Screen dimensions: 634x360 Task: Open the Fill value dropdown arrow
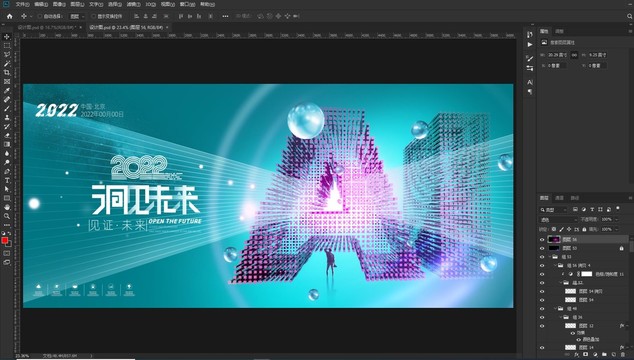click(617, 229)
